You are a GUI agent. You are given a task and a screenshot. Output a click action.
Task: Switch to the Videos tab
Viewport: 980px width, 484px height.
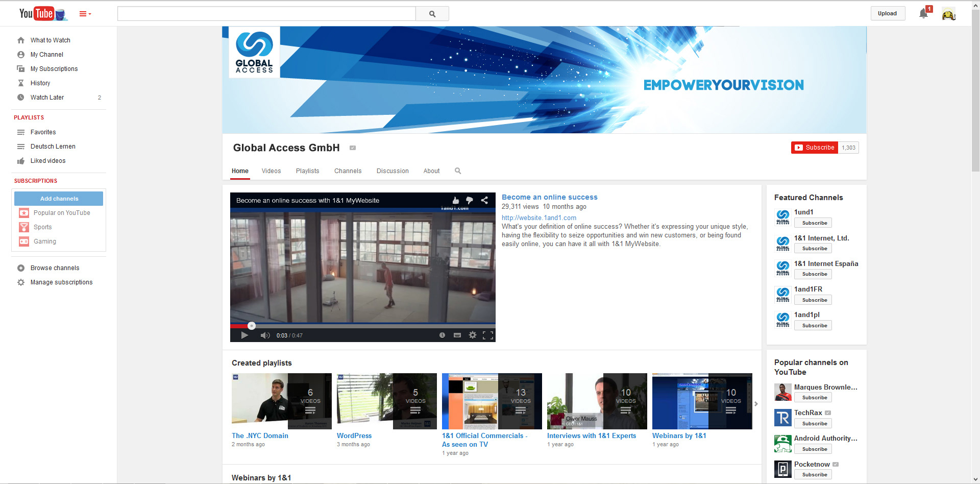271,171
